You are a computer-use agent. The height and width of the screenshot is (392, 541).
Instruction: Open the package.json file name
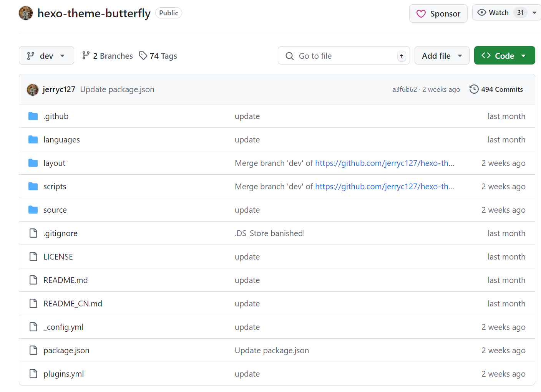coord(66,351)
